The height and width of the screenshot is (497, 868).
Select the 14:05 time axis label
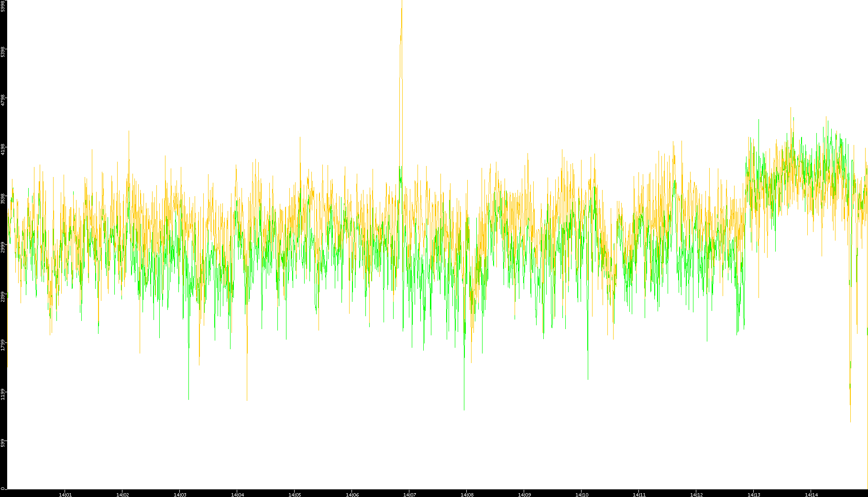[x=295, y=495]
